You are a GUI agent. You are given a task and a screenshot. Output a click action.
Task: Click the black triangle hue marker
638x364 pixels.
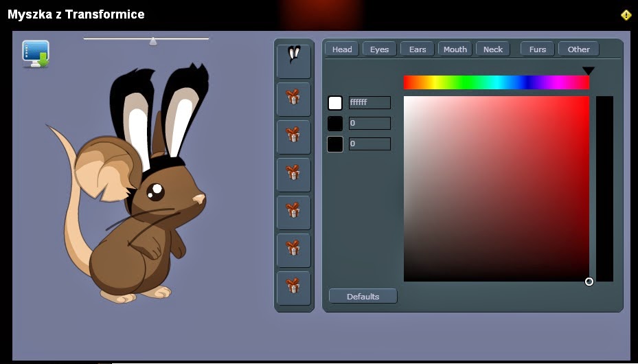coord(589,71)
